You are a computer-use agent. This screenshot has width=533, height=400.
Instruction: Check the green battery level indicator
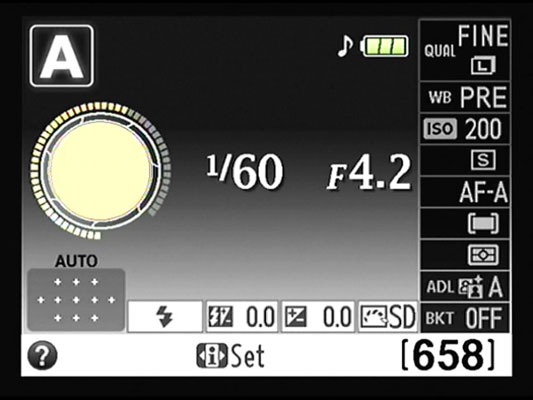(x=384, y=46)
